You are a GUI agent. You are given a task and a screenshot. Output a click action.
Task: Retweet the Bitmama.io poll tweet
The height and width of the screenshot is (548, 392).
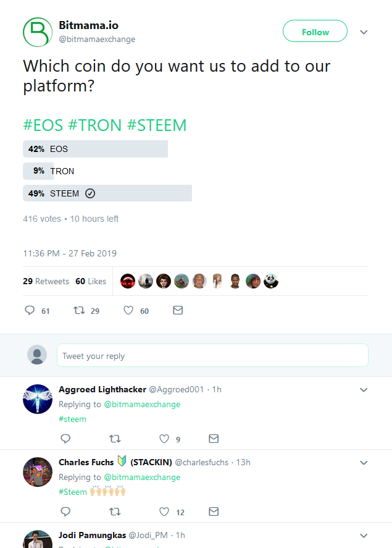(79, 311)
